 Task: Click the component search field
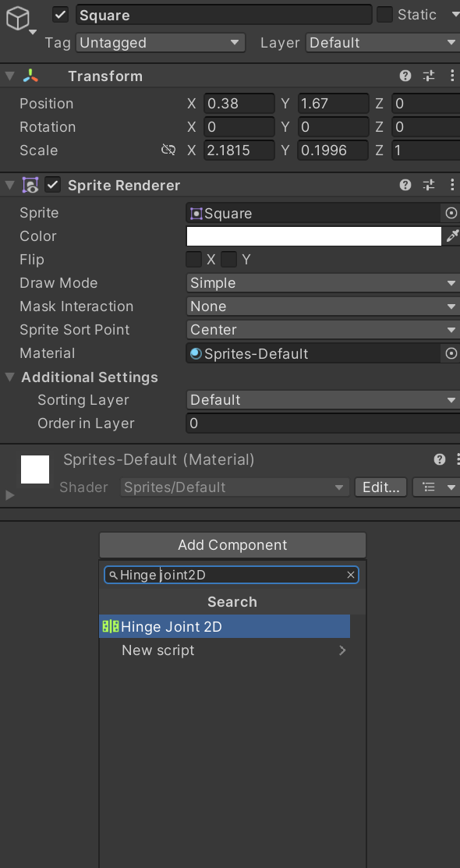(232, 575)
